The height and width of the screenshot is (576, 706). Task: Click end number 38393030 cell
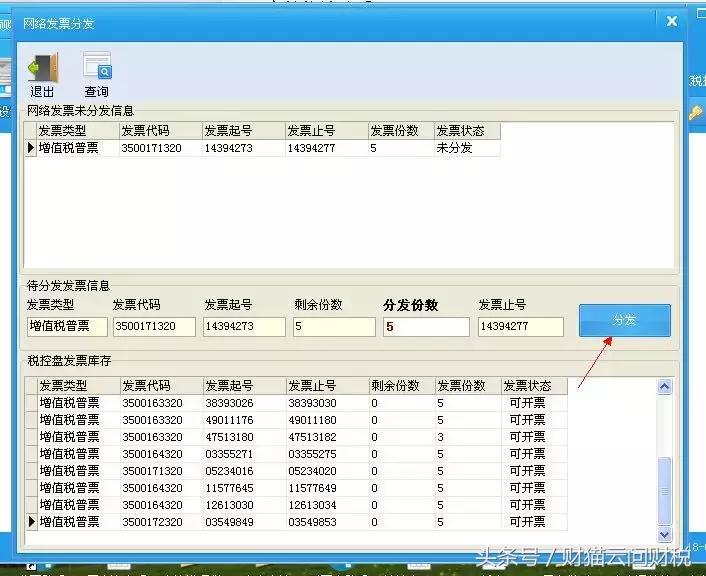pos(328,403)
